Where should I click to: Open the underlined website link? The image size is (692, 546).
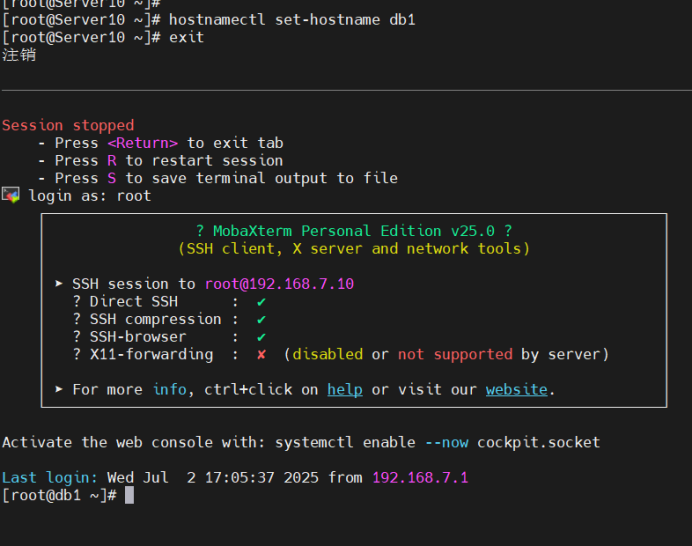[516, 389]
